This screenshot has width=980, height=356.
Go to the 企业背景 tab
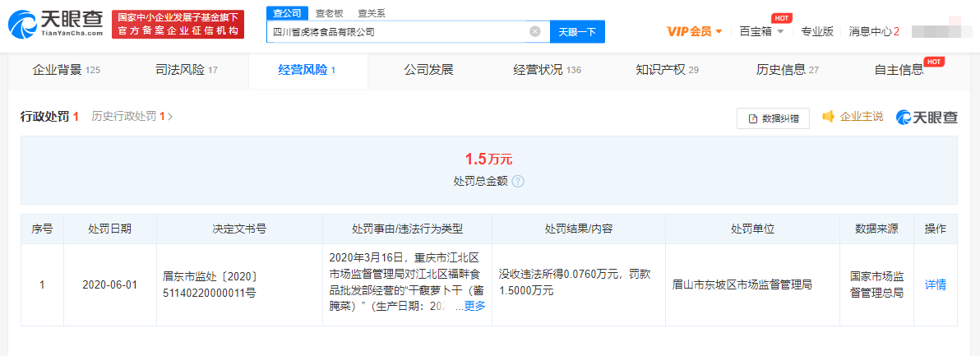click(x=66, y=70)
